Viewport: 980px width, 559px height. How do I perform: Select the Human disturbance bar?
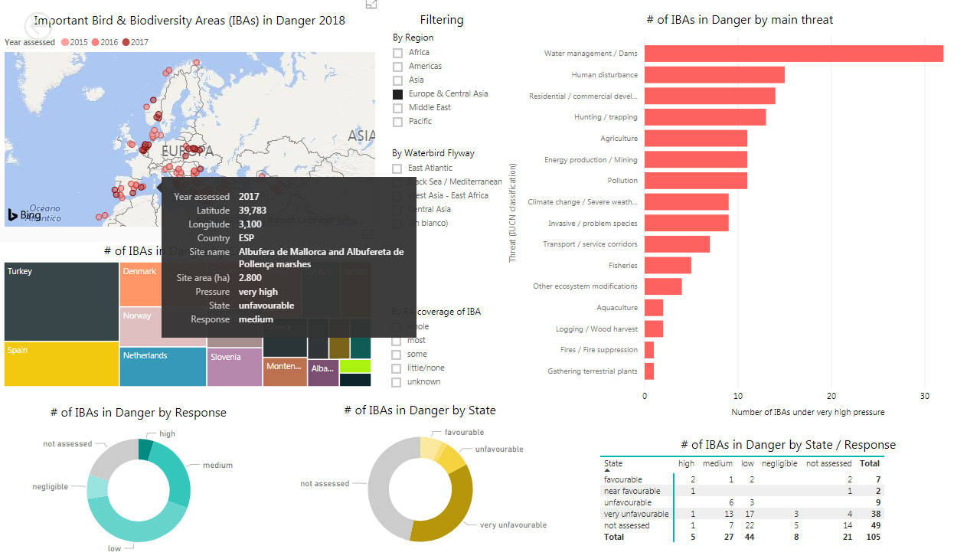click(x=714, y=74)
